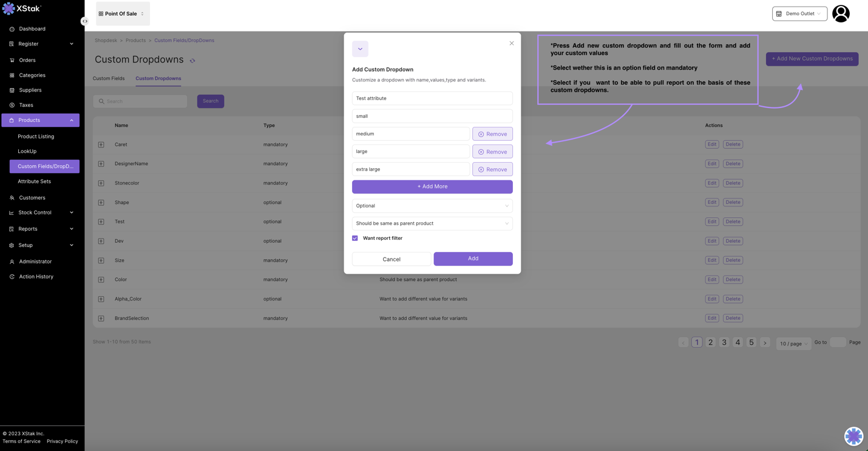The width and height of the screenshot is (868, 451).
Task: Go to page 3 in pagination
Action: point(724,342)
